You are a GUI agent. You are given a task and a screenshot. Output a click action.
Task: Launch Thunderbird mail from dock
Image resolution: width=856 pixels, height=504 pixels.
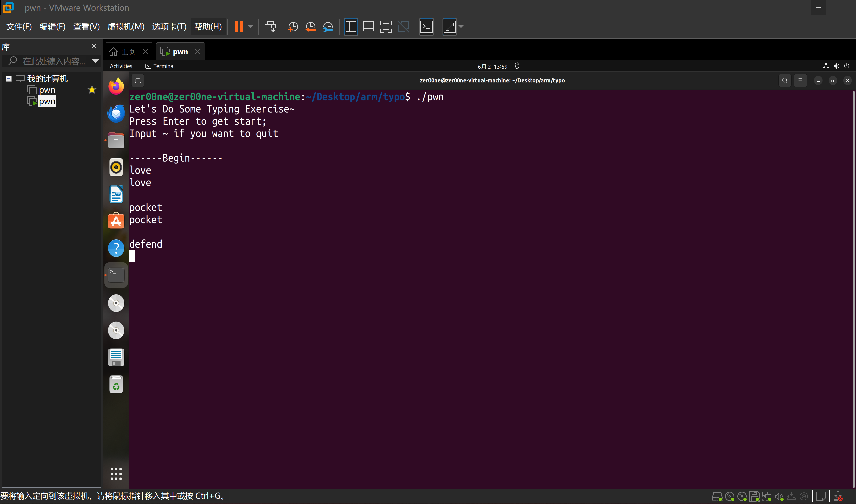point(116,113)
